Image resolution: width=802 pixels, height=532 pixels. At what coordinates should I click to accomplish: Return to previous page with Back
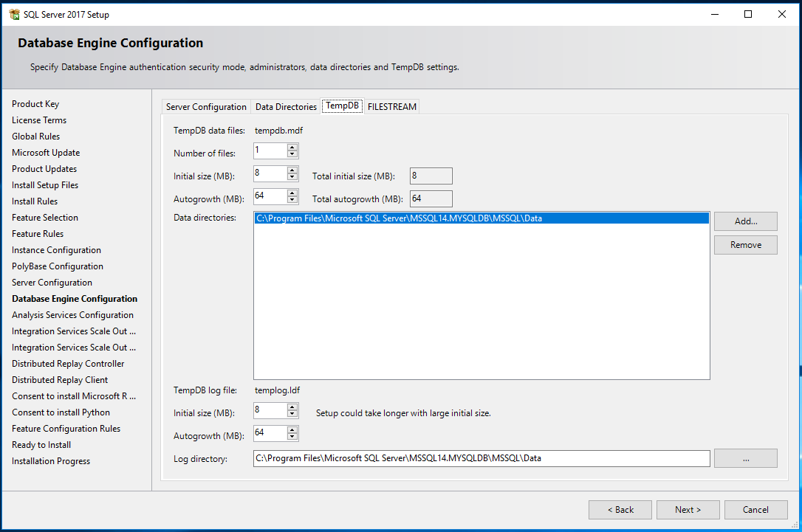click(x=620, y=510)
